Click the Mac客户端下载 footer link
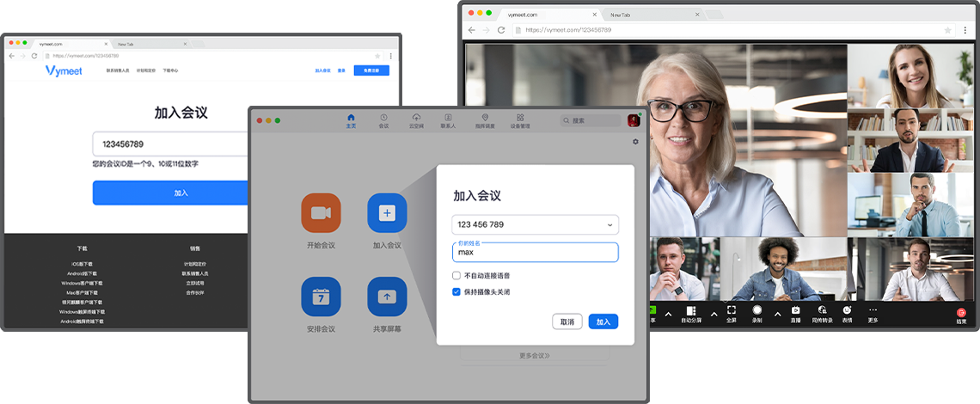980x404 pixels. 82,292
